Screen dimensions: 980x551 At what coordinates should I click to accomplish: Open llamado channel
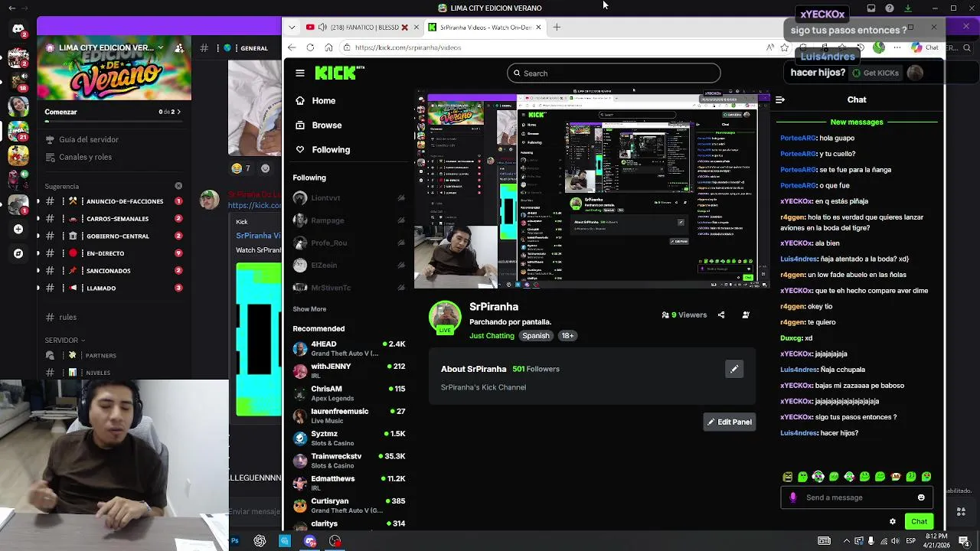point(113,289)
